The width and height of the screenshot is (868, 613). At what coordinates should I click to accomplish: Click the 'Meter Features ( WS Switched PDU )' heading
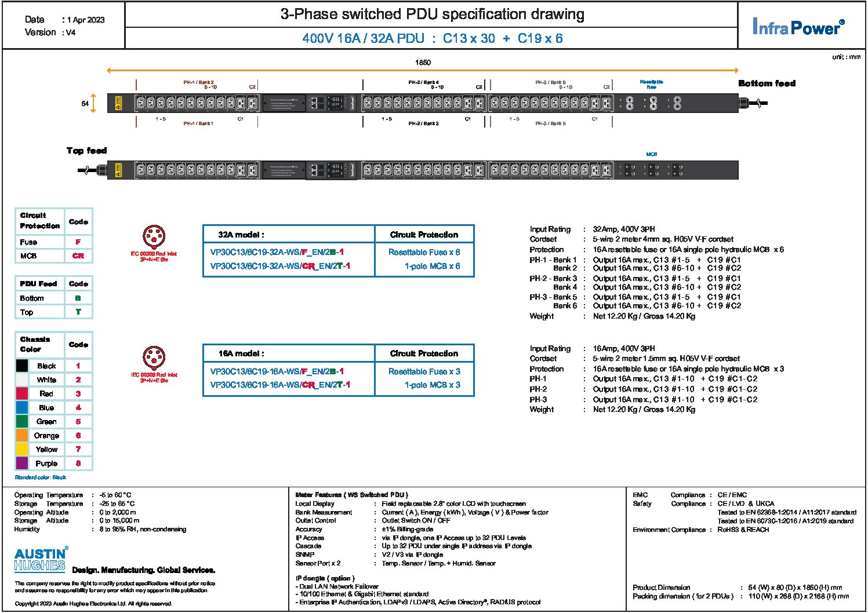352,495
